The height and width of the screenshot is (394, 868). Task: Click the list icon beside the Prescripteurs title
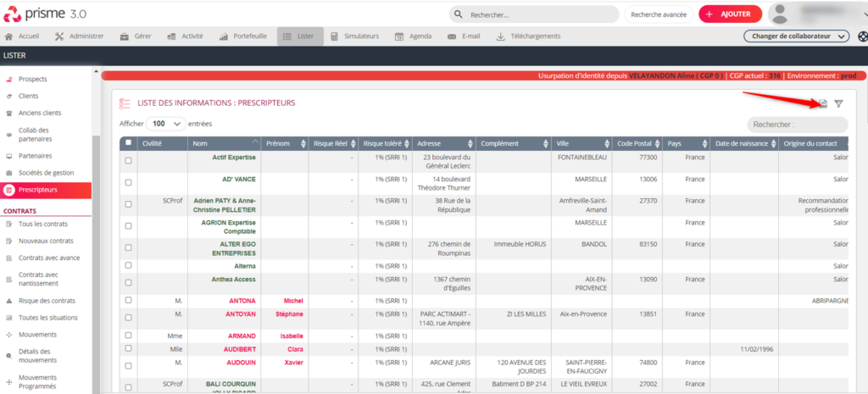click(x=125, y=103)
